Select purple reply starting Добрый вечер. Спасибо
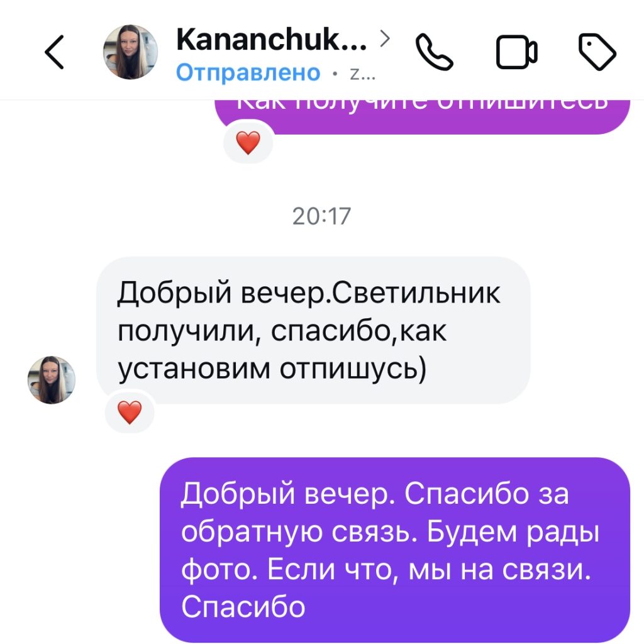The height and width of the screenshot is (644, 644). point(395,550)
